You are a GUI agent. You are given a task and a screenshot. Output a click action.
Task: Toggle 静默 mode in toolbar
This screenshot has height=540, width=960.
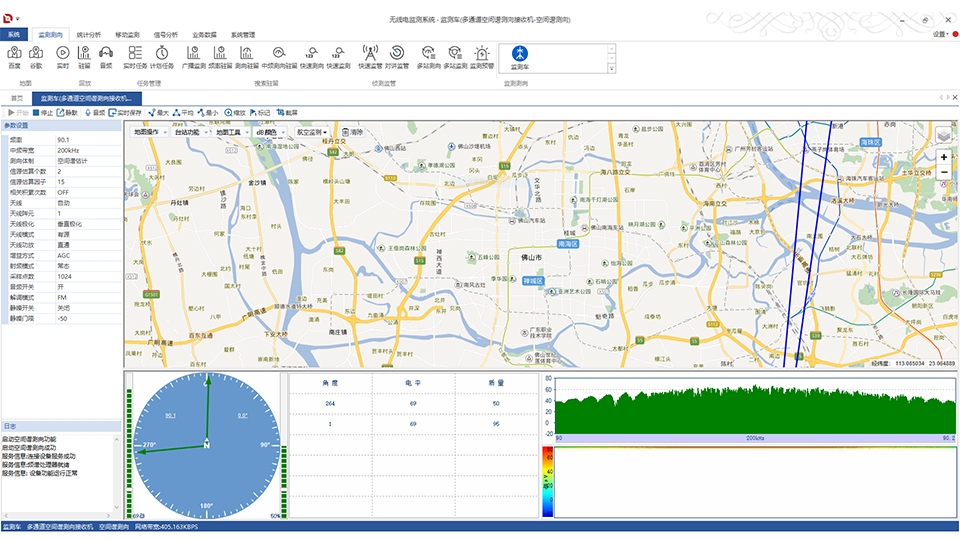(x=67, y=113)
